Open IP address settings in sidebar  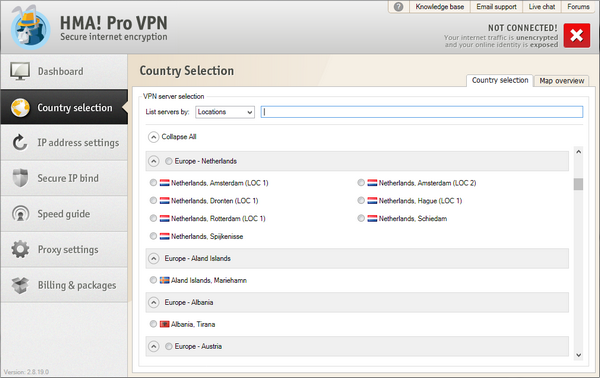tap(64, 143)
